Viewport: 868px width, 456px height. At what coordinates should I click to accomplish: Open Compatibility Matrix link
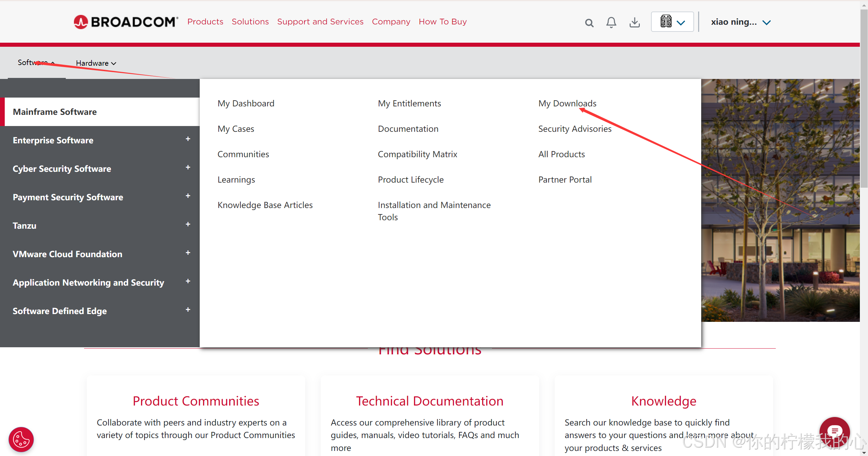[417, 154]
